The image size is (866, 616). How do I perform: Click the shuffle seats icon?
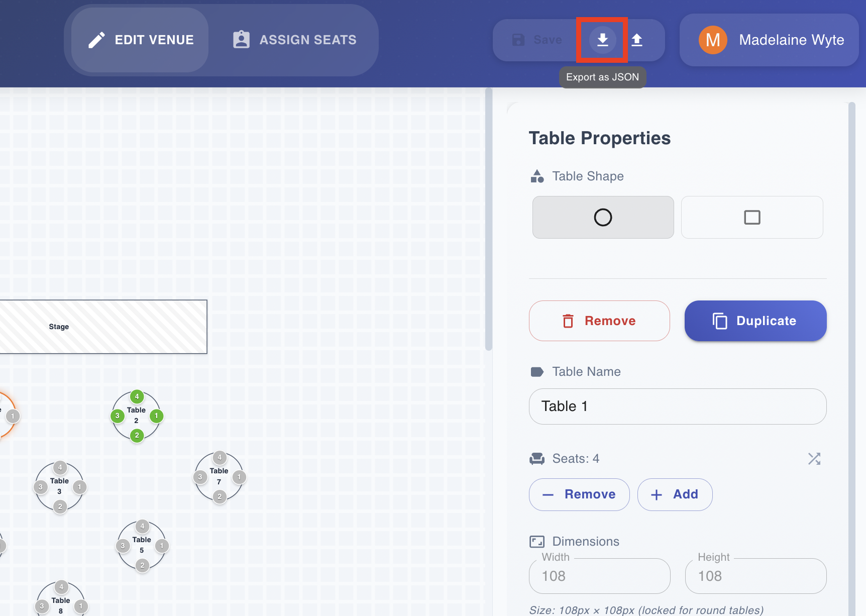[x=814, y=459]
